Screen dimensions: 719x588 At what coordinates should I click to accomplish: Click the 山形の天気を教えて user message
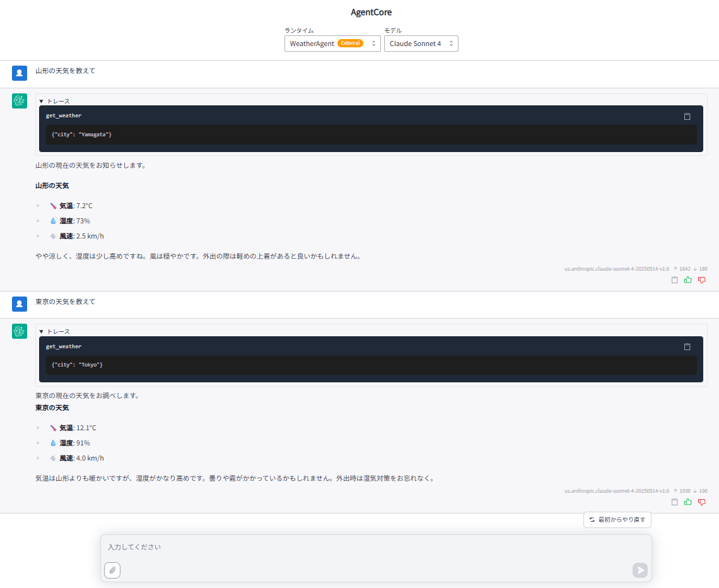[x=66, y=71]
